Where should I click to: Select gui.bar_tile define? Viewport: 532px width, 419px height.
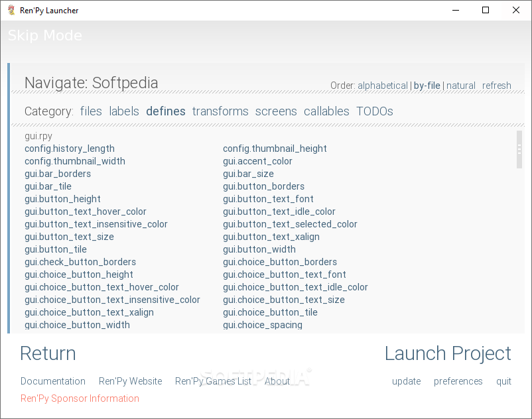point(48,186)
